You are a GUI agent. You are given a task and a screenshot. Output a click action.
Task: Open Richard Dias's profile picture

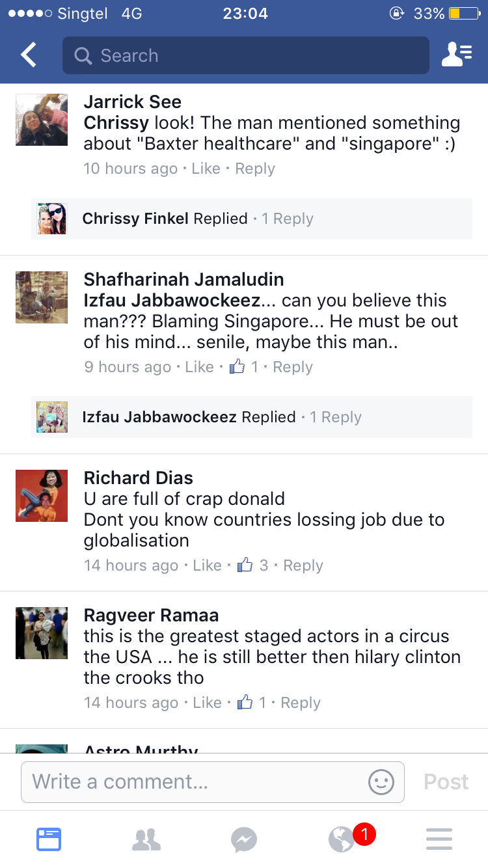click(42, 495)
